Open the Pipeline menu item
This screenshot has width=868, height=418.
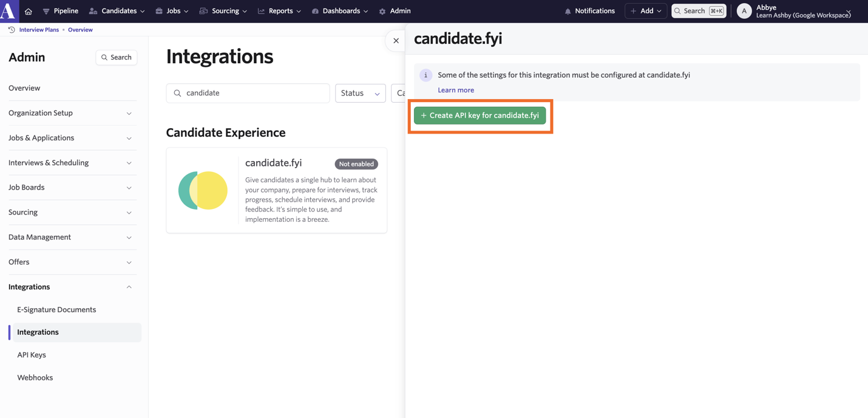pos(60,11)
